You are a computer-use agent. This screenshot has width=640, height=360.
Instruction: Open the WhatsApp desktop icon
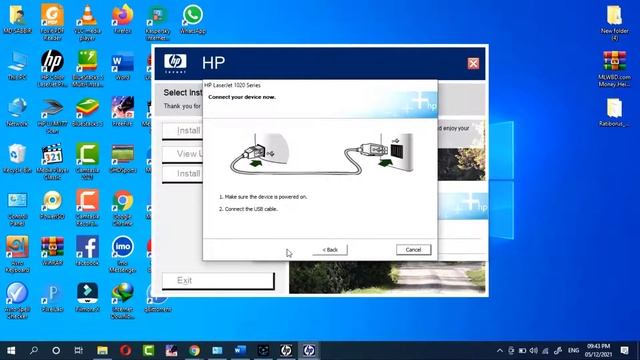coord(193,19)
